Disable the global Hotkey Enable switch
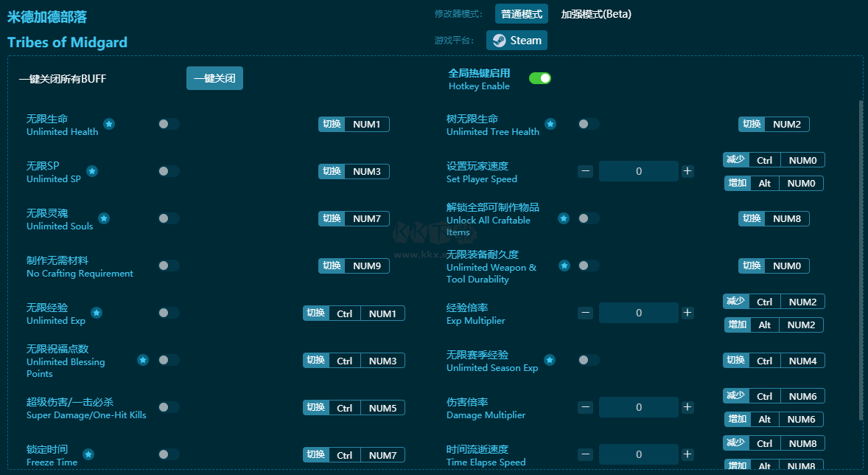Viewport: 868px width, 475px height. 539,78
